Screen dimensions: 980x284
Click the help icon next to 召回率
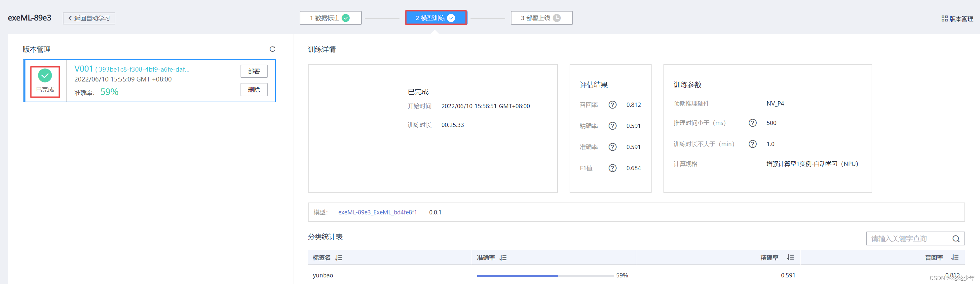pyautogui.click(x=613, y=105)
